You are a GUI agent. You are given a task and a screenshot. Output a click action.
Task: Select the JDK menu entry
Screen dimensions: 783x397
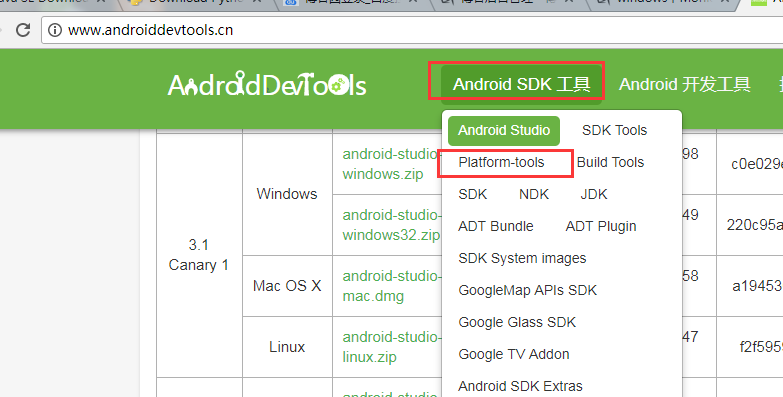[x=594, y=194]
